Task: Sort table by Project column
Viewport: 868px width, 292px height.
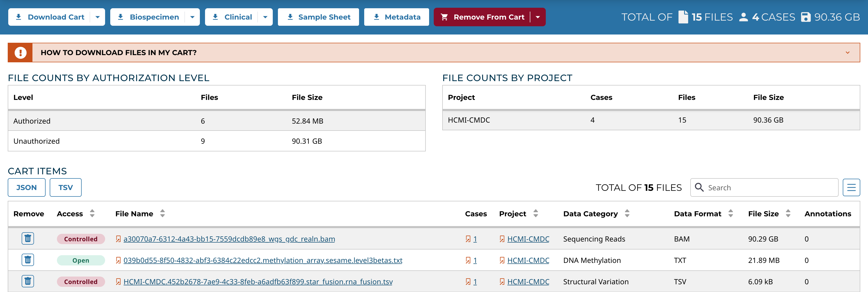Action: tap(535, 213)
